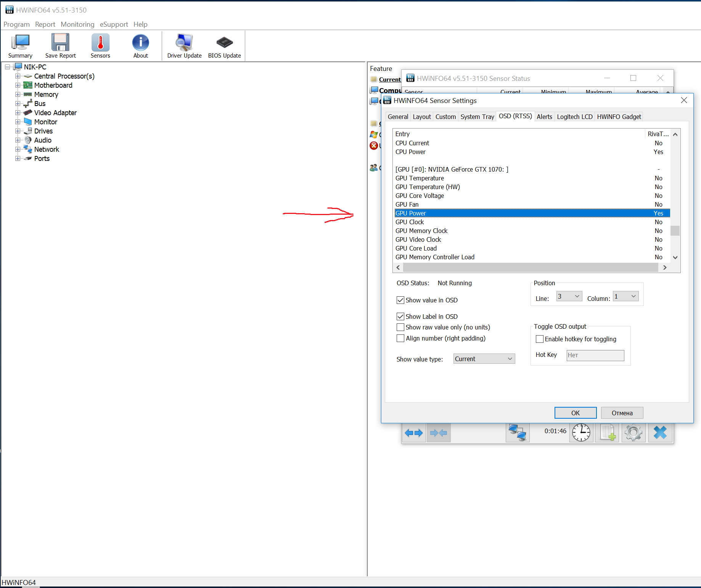Open the Help menu
The width and height of the screenshot is (701, 588).
tap(140, 24)
